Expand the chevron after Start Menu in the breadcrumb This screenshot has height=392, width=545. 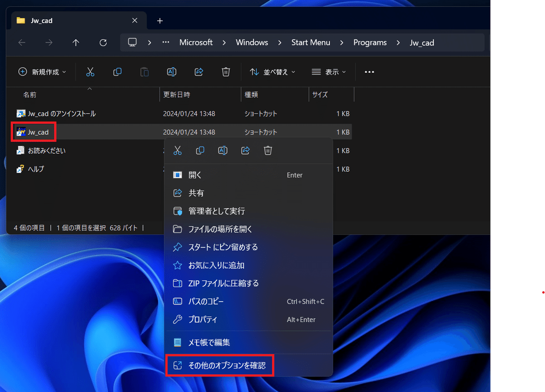click(x=342, y=43)
